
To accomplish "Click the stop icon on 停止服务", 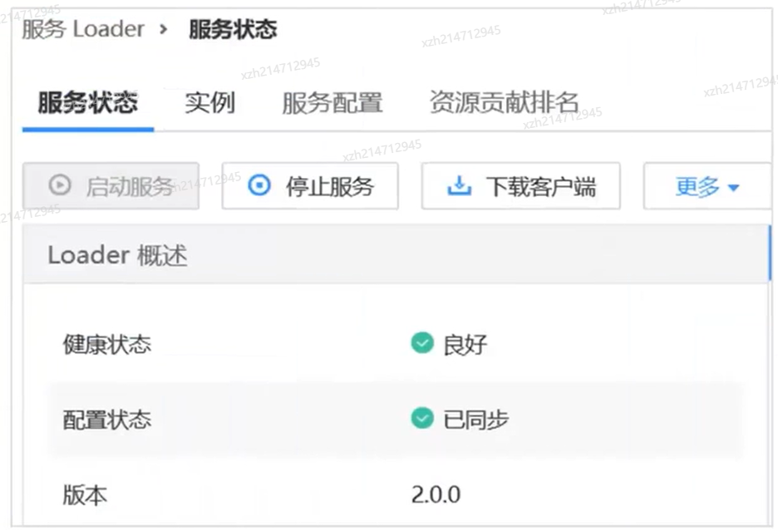I will pyautogui.click(x=260, y=185).
